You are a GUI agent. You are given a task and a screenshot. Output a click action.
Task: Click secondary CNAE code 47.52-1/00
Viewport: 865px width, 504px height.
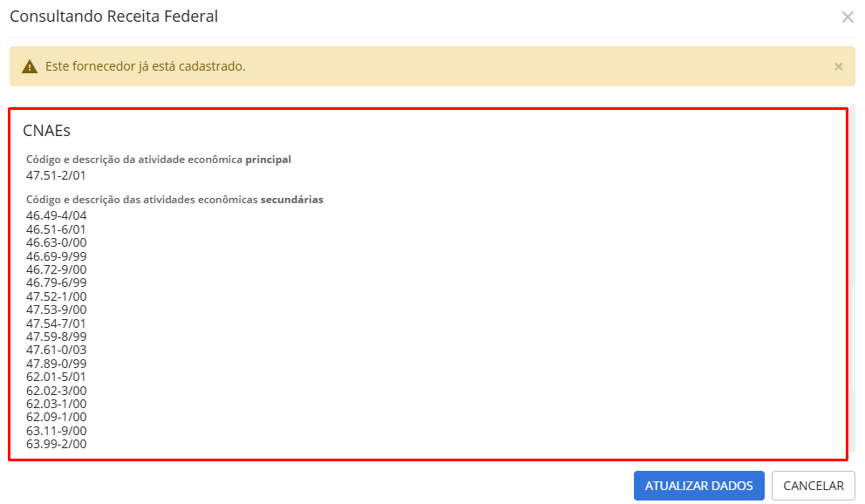click(x=57, y=296)
